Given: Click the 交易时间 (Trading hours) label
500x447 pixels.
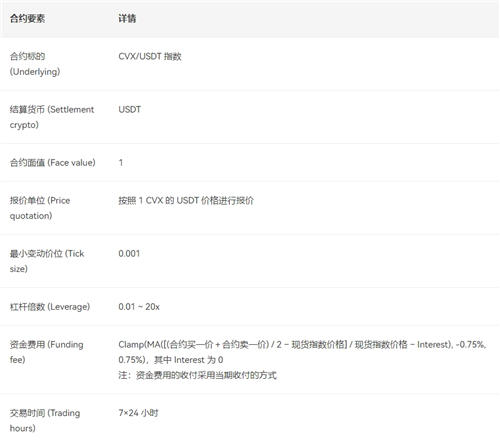Looking at the screenshot, I should (x=45, y=420).
